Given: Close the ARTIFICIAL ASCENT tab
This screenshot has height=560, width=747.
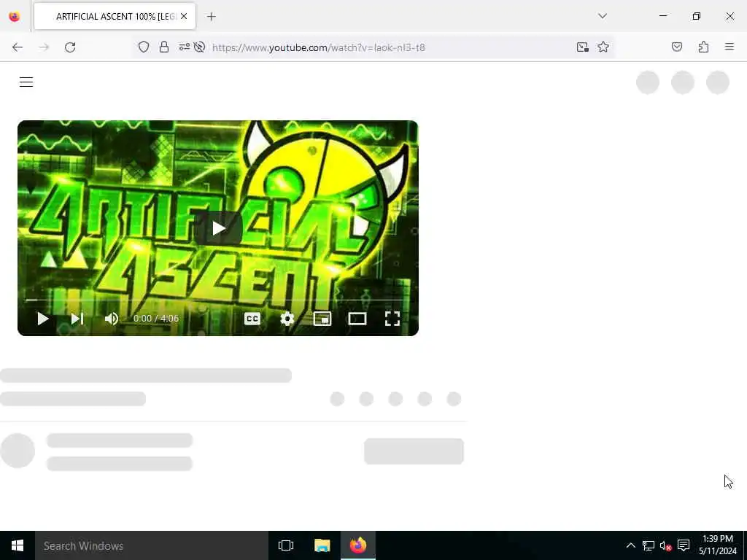Looking at the screenshot, I should [184, 16].
